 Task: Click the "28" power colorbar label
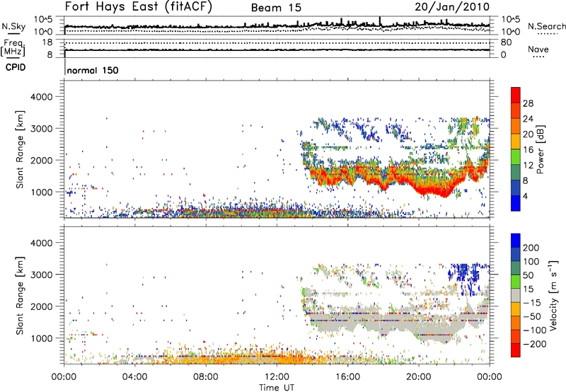[528, 104]
